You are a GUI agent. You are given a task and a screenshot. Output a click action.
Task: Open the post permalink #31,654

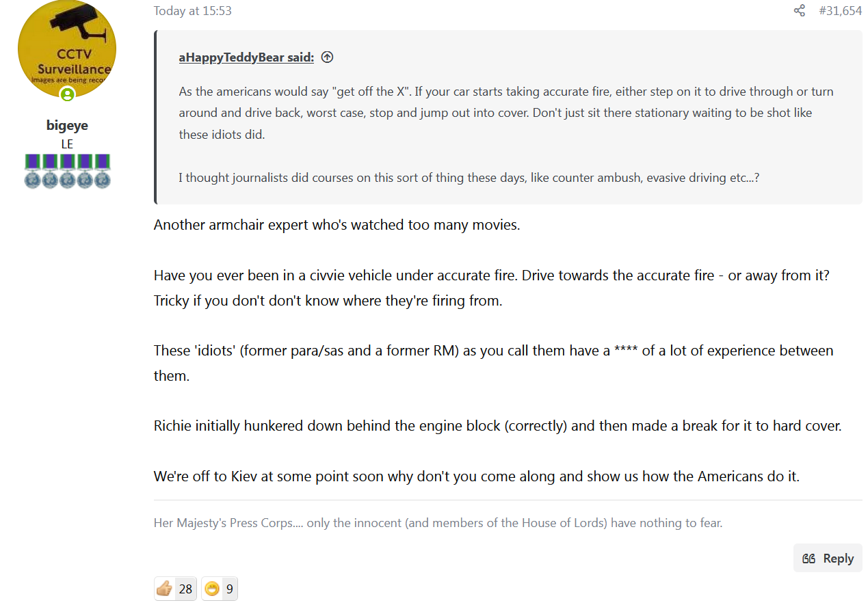pyautogui.click(x=840, y=10)
